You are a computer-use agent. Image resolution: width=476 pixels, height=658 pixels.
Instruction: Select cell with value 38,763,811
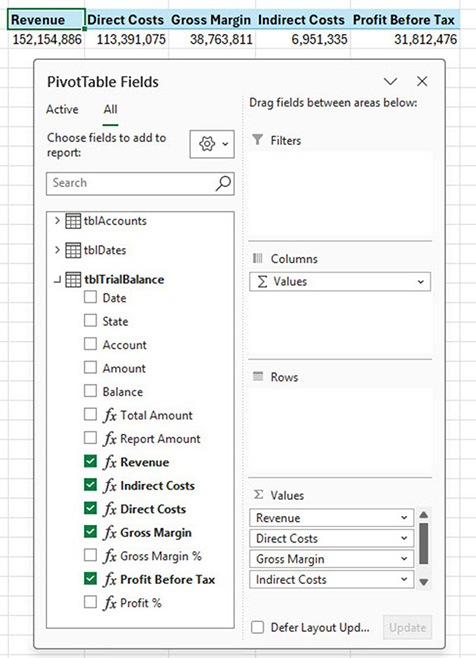pyautogui.click(x=212, y=39)
